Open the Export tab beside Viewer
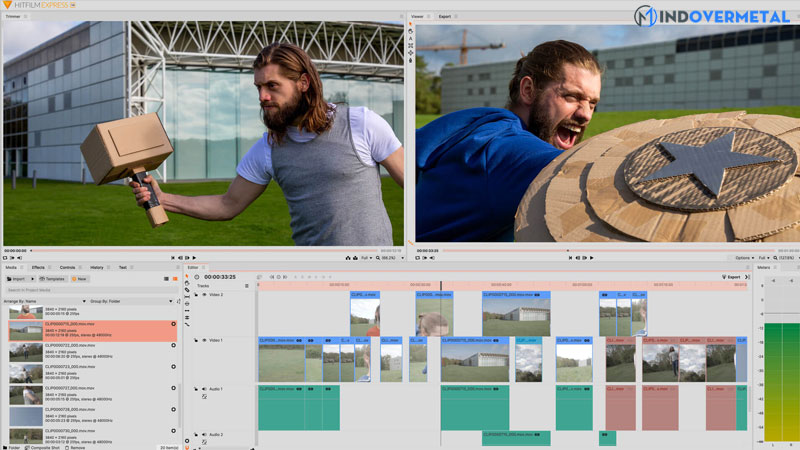 (446, 17)
